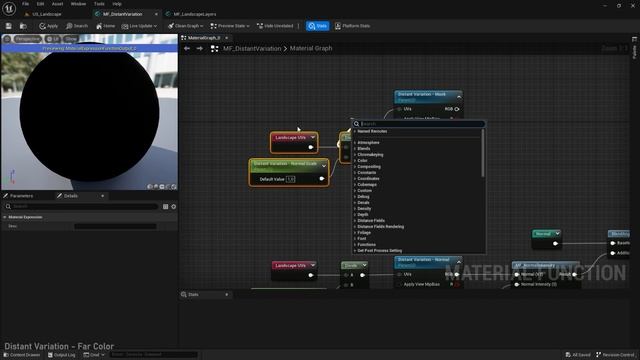The width and height of the screenshot is (640, 360).
Task: Close the MaterialGraph_0 tab
Action: (x=227, y=38)
